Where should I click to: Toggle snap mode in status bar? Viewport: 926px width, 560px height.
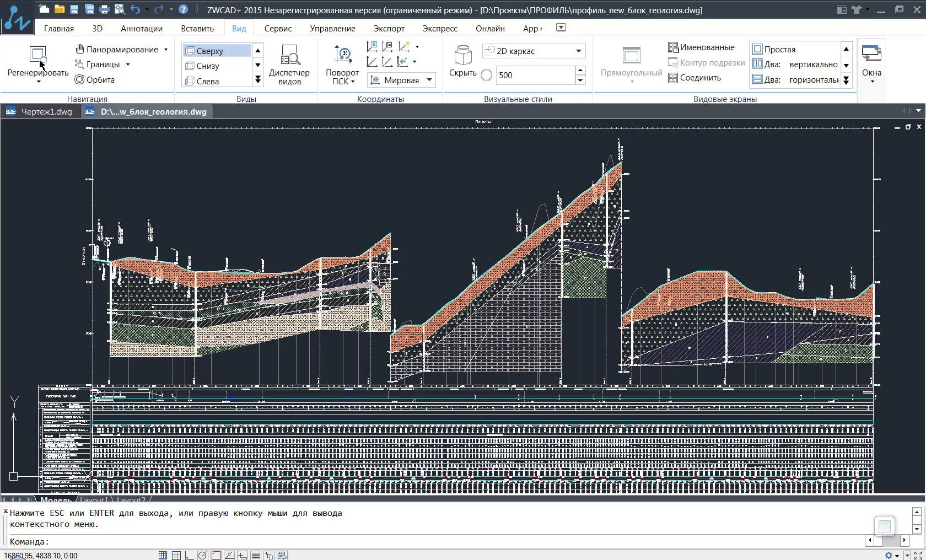tap(163, 555)
